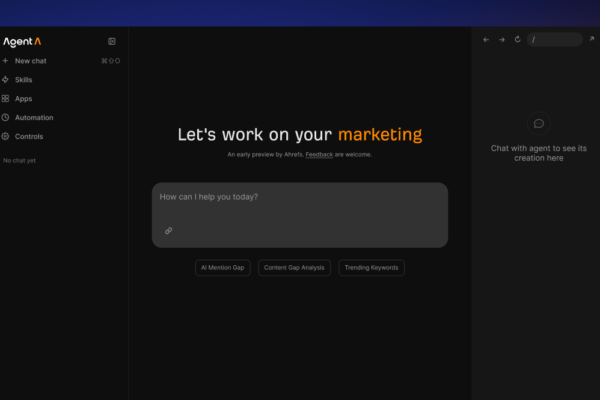Click the 'Let's work on your marketing' heading
The image size is (600, 400).
(x=300, y=135)
